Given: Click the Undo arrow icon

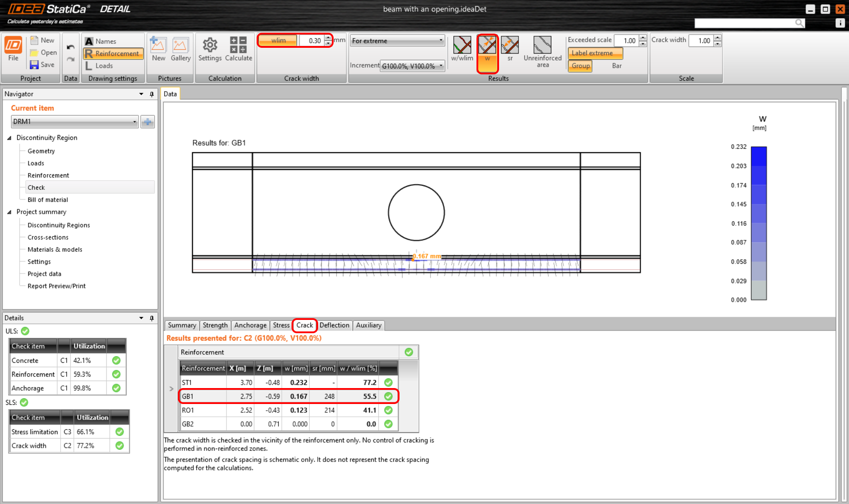Looking at the screenshot, I should pos(70,47).
